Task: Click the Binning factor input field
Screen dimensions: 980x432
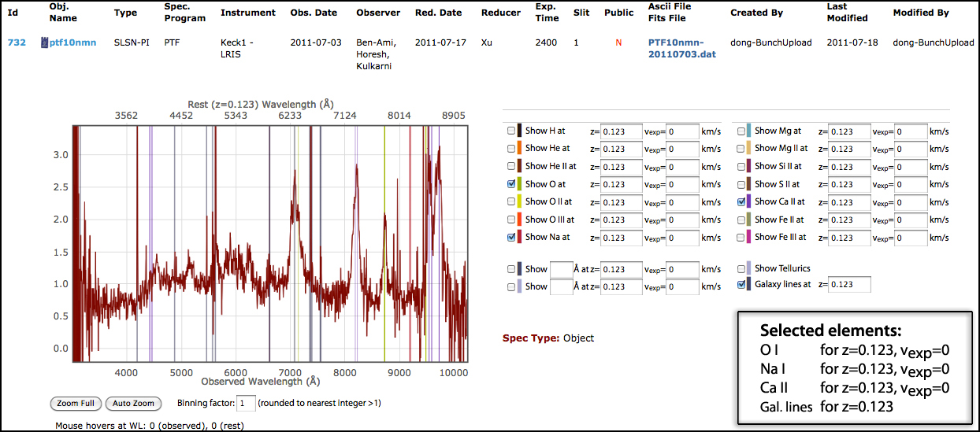Action: coord(247,404)
